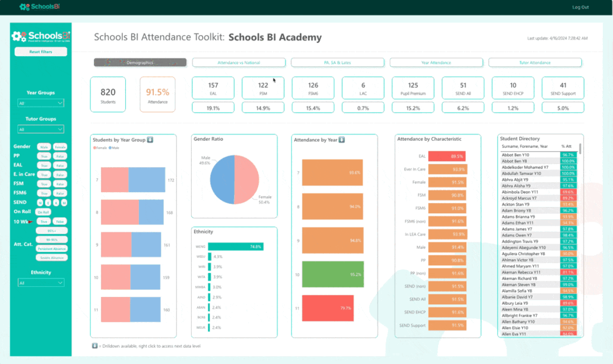Click the Reset filters button
The image size is (613, 364).
pyautogui.click(x=41, y=51)
